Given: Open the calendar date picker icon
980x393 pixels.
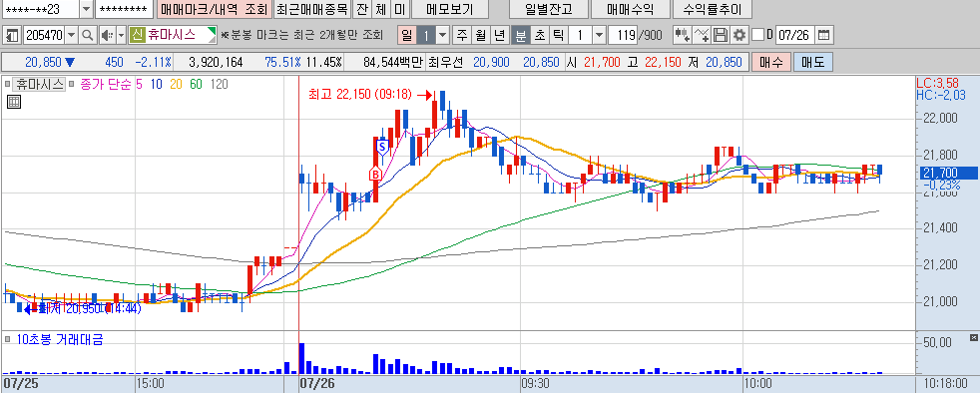Looking at the screenshot, I should 824,35.
